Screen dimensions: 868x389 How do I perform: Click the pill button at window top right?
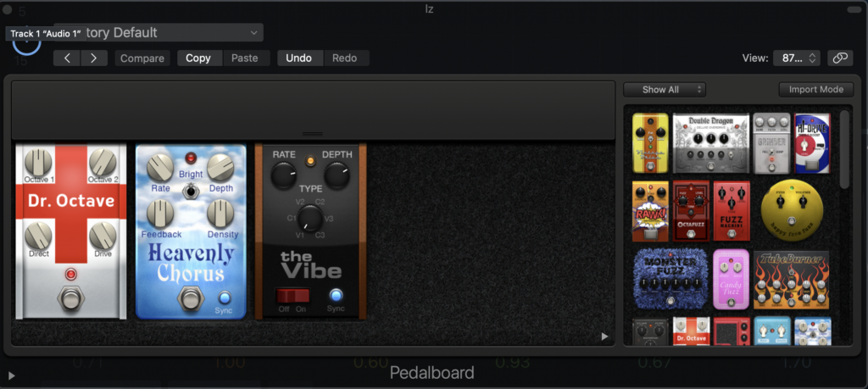click(x=854, y=9)
